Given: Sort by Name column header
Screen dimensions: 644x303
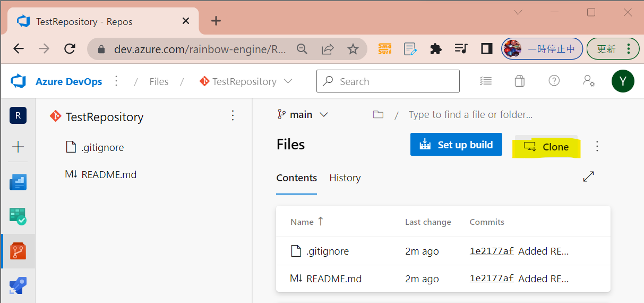Looking at the screenshot, I should 307,222.
